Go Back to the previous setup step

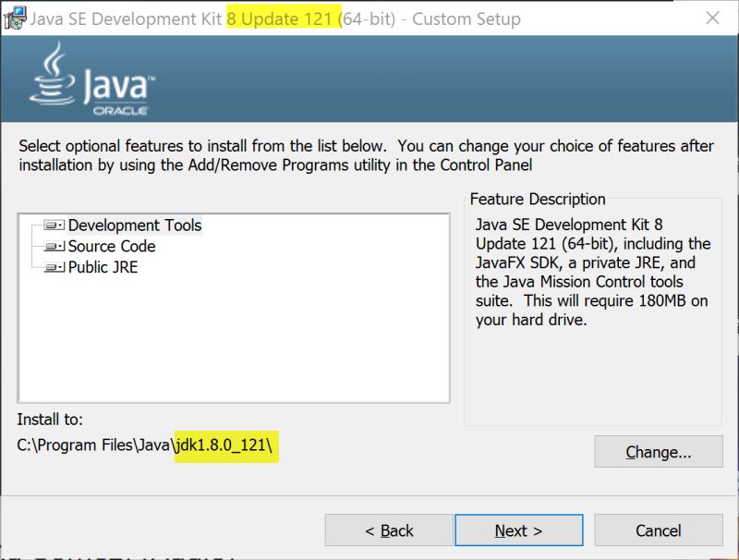tap(390, 530)
